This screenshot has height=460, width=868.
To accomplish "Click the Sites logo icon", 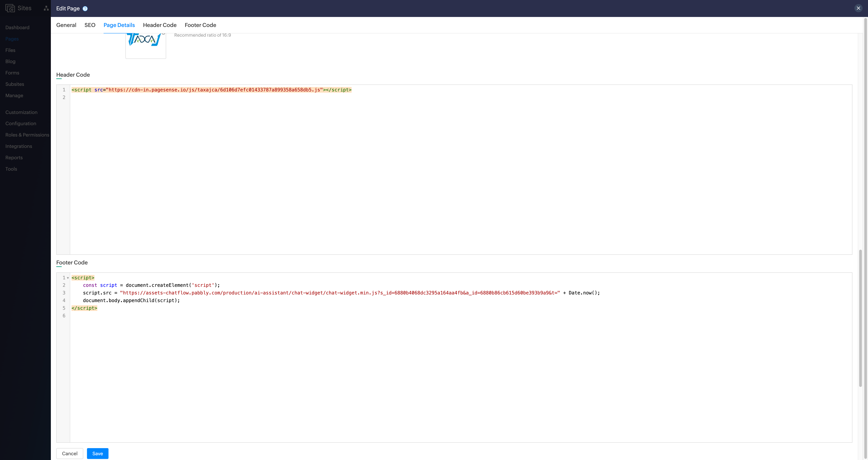I will click(10, 8).
